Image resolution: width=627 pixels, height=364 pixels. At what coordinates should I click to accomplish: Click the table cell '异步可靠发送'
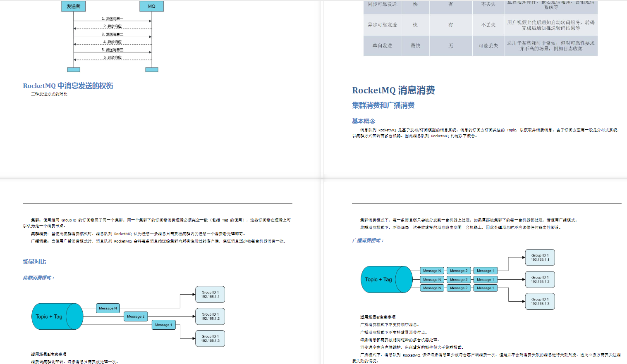[383, 25]
